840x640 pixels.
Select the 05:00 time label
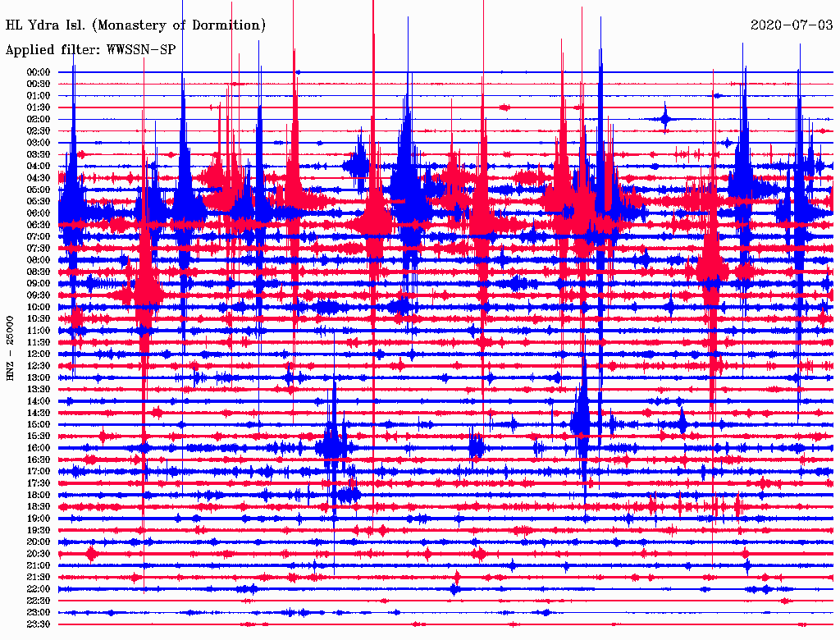39,190
